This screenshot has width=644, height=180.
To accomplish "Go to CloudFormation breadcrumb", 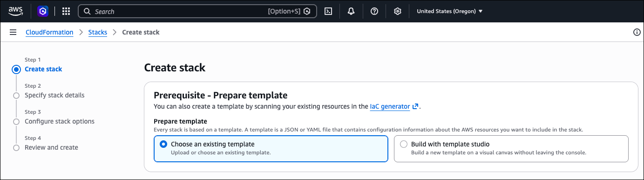I will (49, 32).
